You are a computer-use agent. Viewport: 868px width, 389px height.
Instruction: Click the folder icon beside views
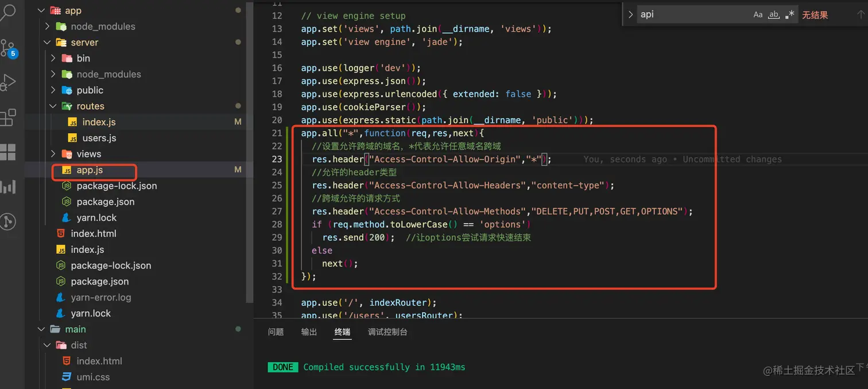point(66,154)
